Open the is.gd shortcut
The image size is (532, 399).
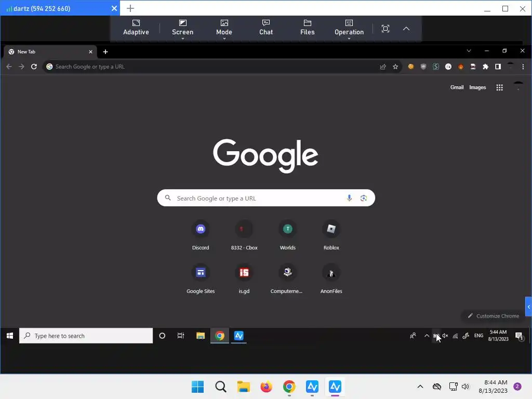click(244, 278)
